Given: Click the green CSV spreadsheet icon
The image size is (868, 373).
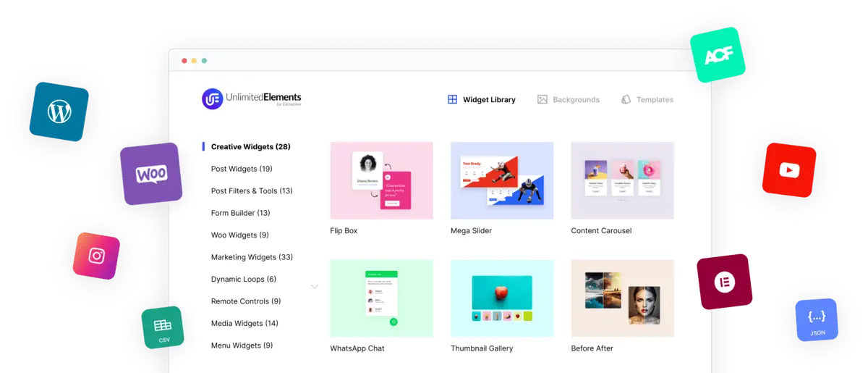Looking at the screenshot, I should click(x=163, y=327).
